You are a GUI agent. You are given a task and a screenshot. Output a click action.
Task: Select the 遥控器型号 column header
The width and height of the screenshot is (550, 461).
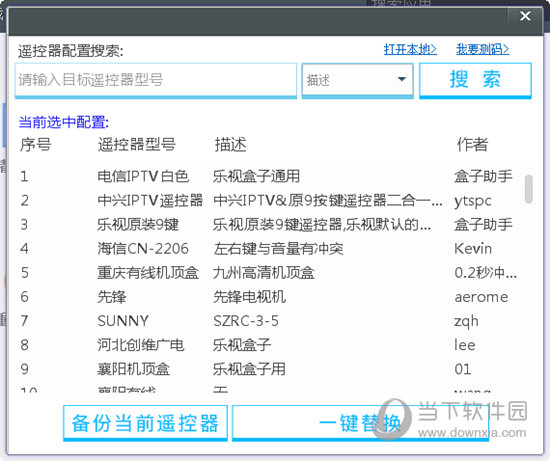[x=136, y=145]
